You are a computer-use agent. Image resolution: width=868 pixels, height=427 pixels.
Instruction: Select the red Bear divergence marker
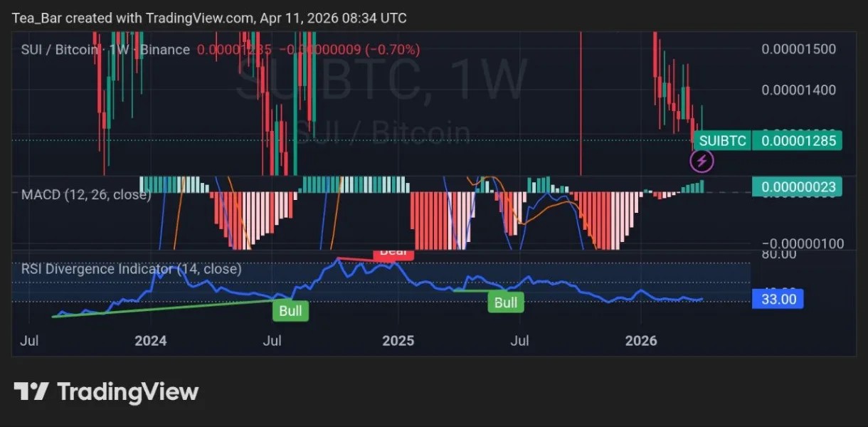click(x=393, y=253)
